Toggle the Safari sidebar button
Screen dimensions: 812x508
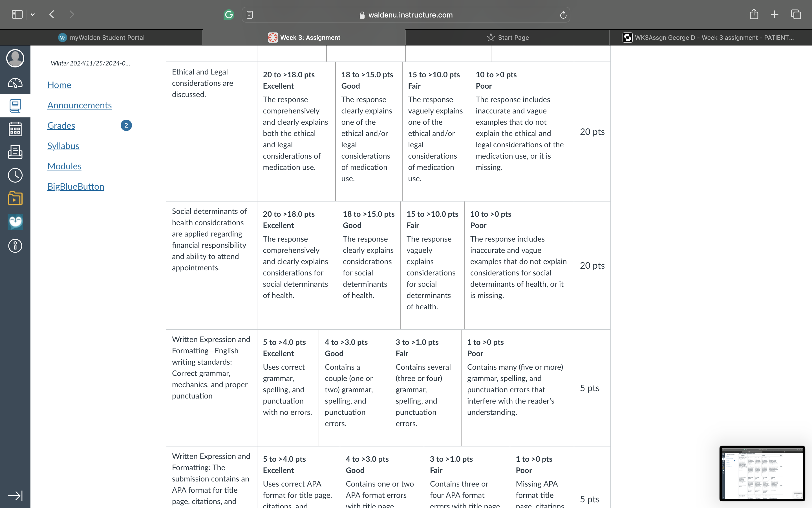click(17, 14)
